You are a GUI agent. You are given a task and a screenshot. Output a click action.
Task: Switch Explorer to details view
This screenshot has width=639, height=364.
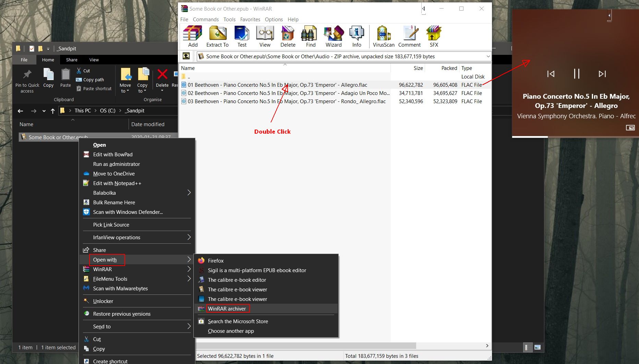[527, 348]
